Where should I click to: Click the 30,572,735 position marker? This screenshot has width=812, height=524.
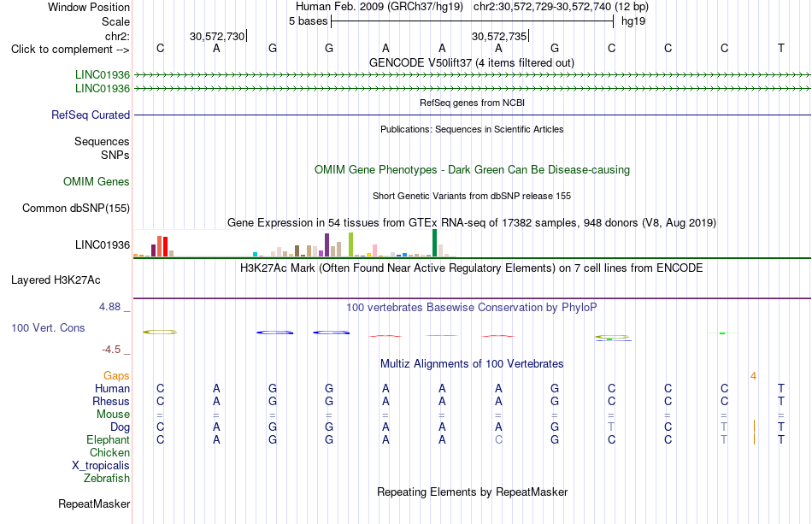[x=500, y=36]
